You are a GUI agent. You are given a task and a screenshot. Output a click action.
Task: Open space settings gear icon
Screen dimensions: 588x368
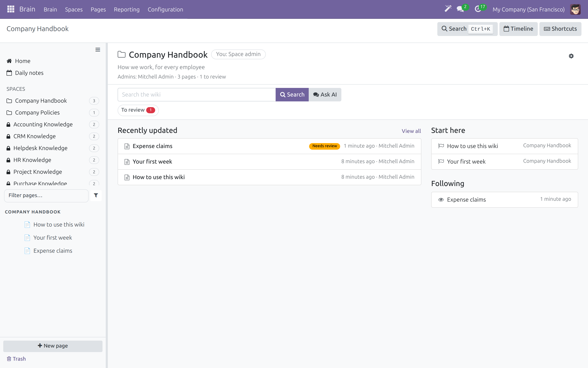pyautogui.click(x=571, y=56)
